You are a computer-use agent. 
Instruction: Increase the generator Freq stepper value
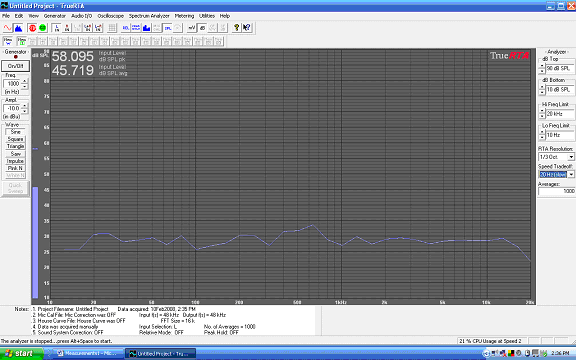[25, 81]
